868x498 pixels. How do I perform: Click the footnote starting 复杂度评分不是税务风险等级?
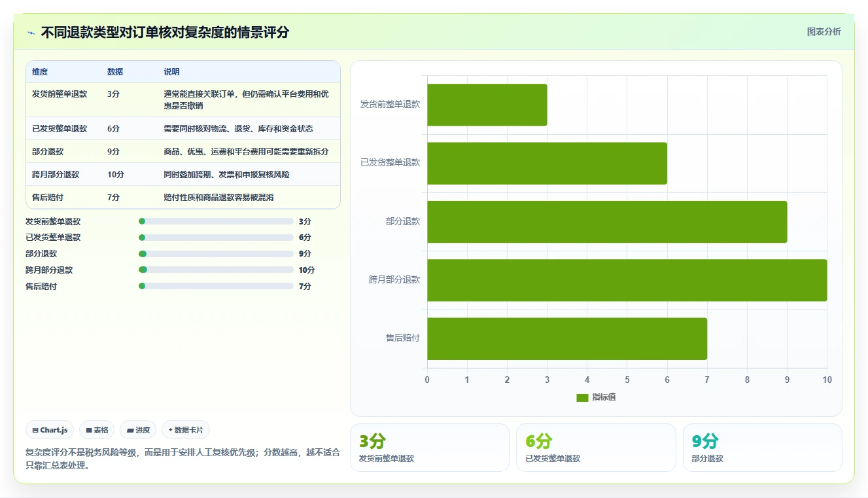point(182,459)
